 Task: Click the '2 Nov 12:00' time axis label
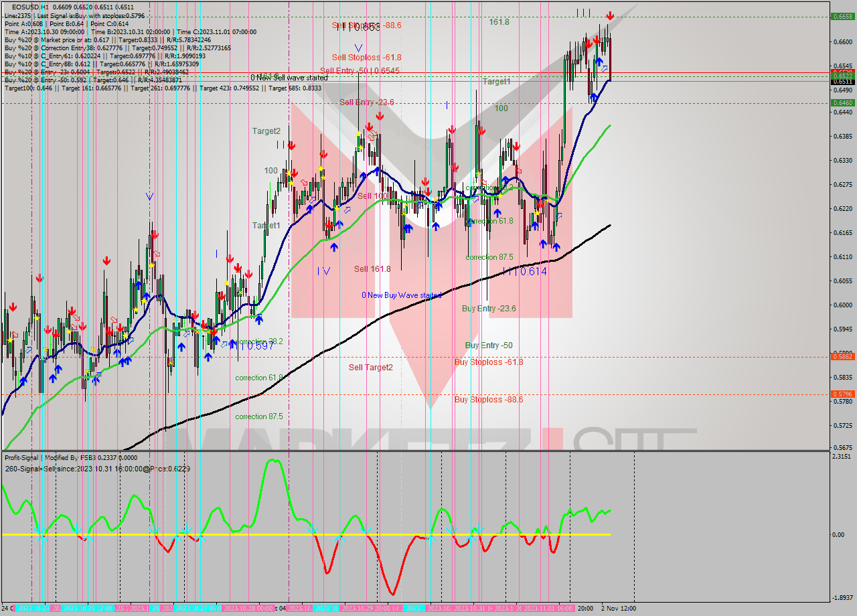pyautogui.click(x=618, y=609)
